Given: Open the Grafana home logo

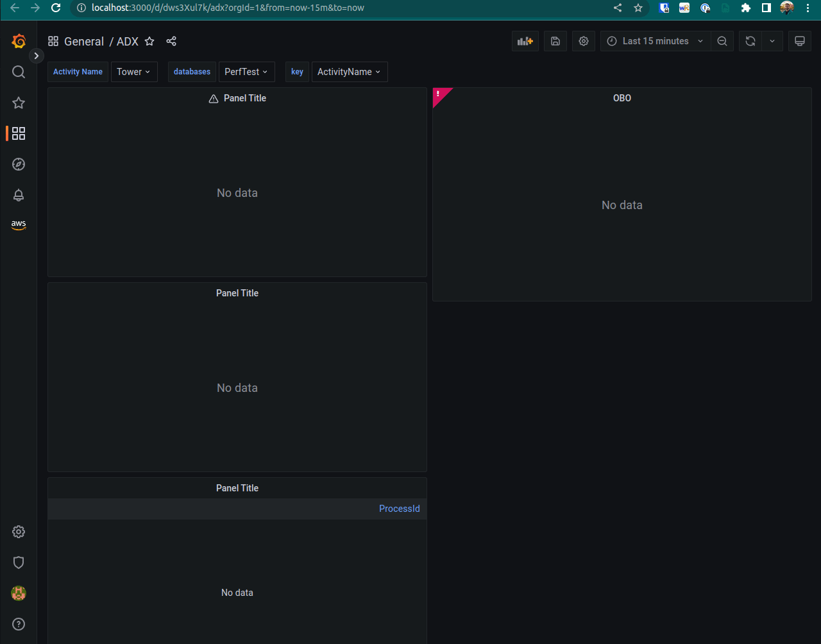Looking at the screenshot, I should (19, 42).
